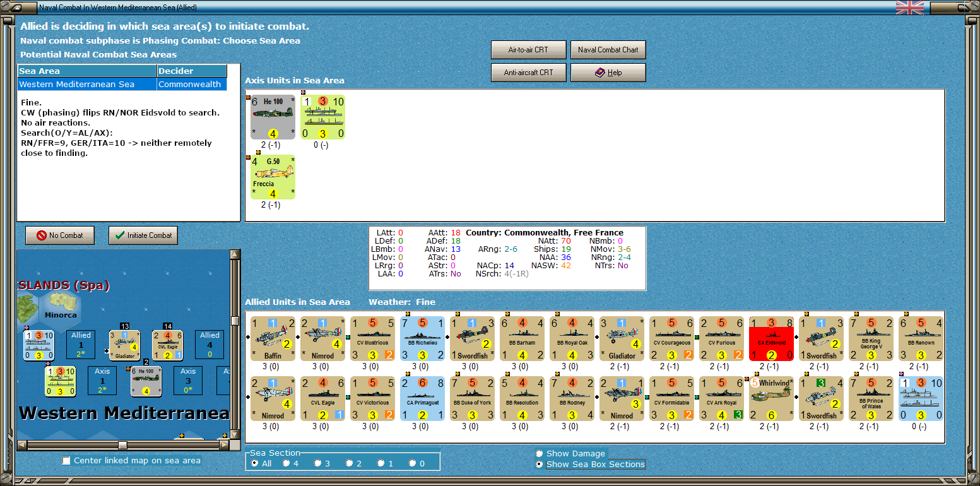Select CVL Eagle in the Allied units list
The height and width of the screenshot is (486, 980).
point(322,399)
